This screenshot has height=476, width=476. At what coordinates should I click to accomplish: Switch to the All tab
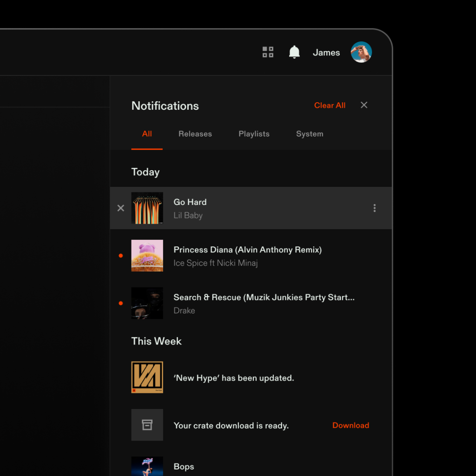[x=147, y=134]
